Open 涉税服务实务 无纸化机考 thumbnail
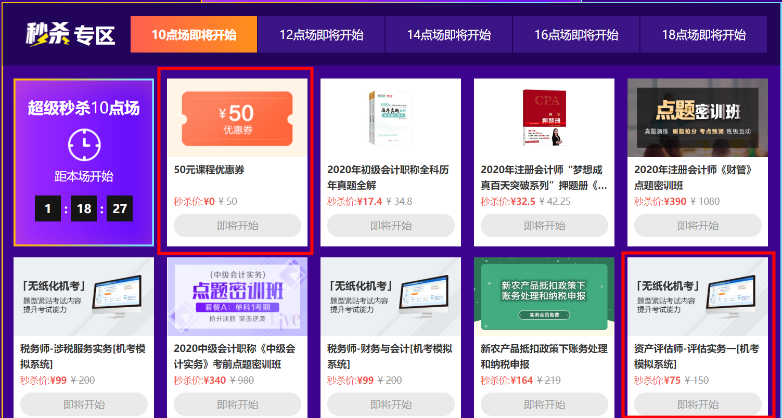This screenshot has height=418, width=782. [83, 297]
